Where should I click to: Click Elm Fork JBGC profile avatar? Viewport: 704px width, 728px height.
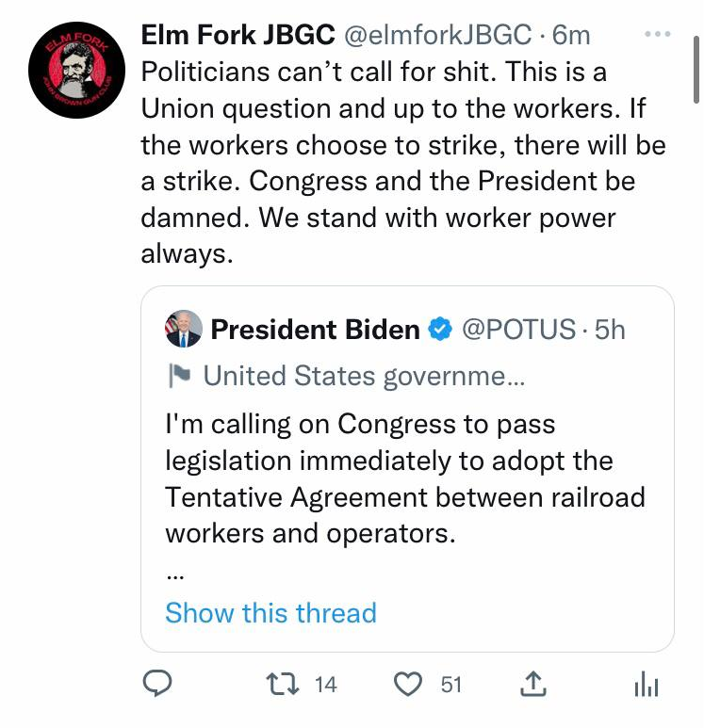point(68,68)
